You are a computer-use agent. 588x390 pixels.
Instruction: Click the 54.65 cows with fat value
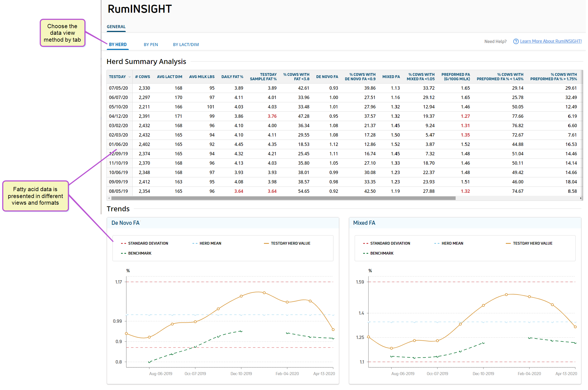pos(304,191)
